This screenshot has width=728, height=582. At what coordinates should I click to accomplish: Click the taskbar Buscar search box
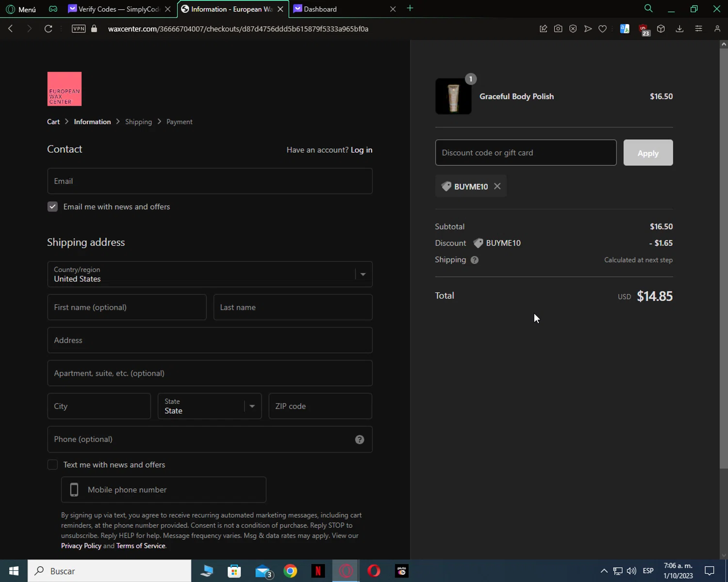[x=109, y=571]
